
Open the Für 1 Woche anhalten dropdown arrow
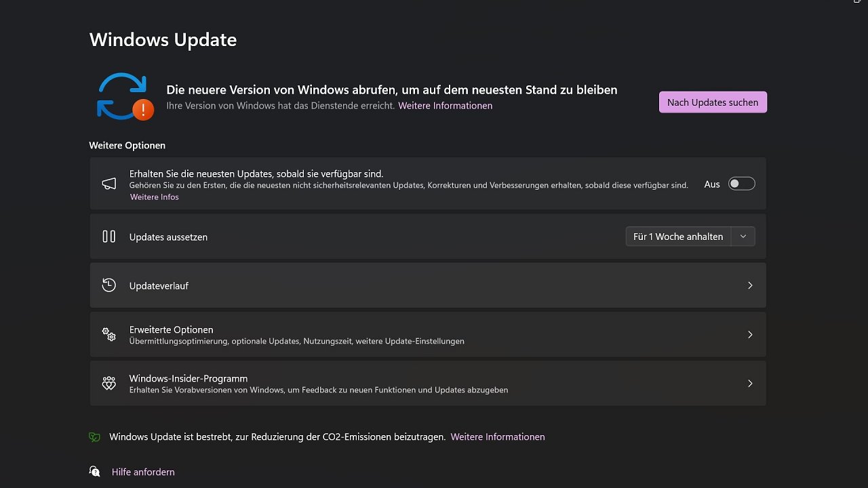tap(743, 237)
